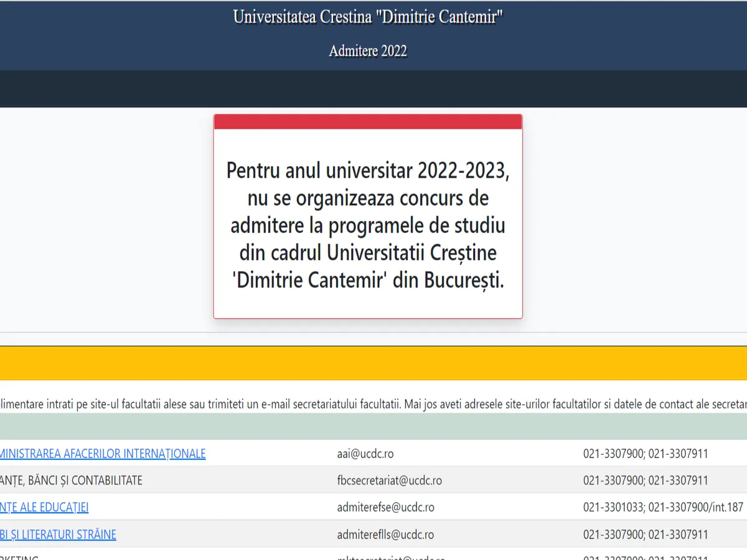Screen dimensions: 747x560
Task: Click the Finanțe, Bănci și Contabilitate row name
Action: (x=71, y=480)
